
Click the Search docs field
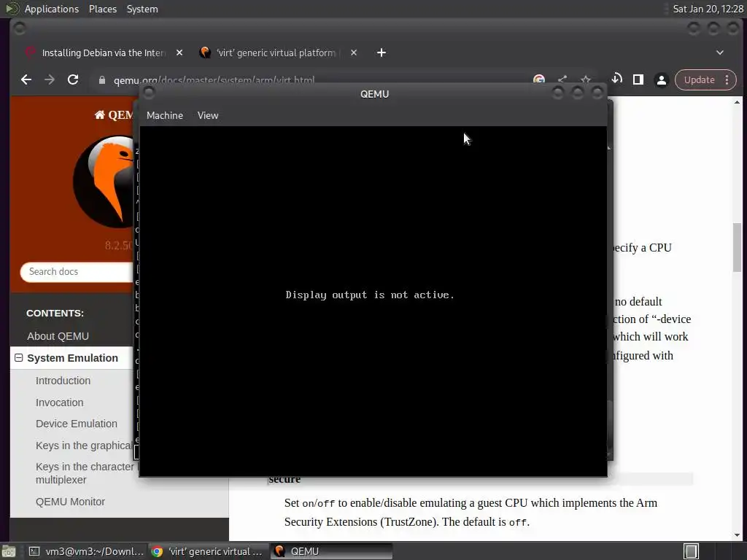click(76, 272)
